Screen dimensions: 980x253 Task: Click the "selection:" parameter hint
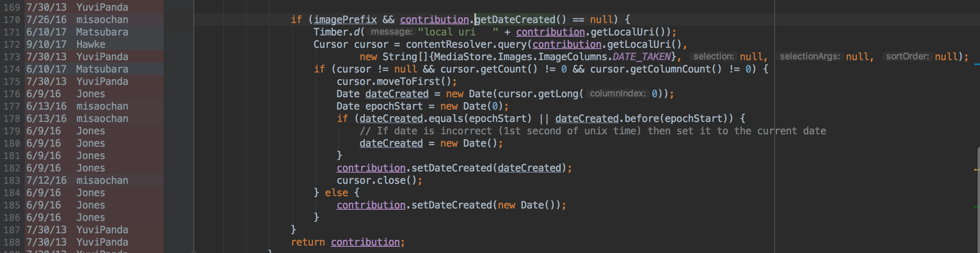pyautogui.click(x=713, y=56)
